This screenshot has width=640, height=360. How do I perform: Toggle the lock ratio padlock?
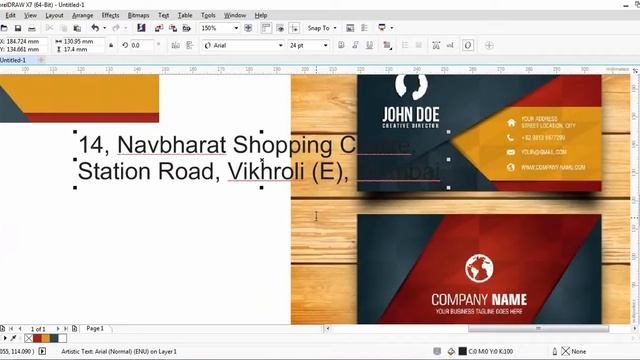pyautogui.click(x=111, y=45)
